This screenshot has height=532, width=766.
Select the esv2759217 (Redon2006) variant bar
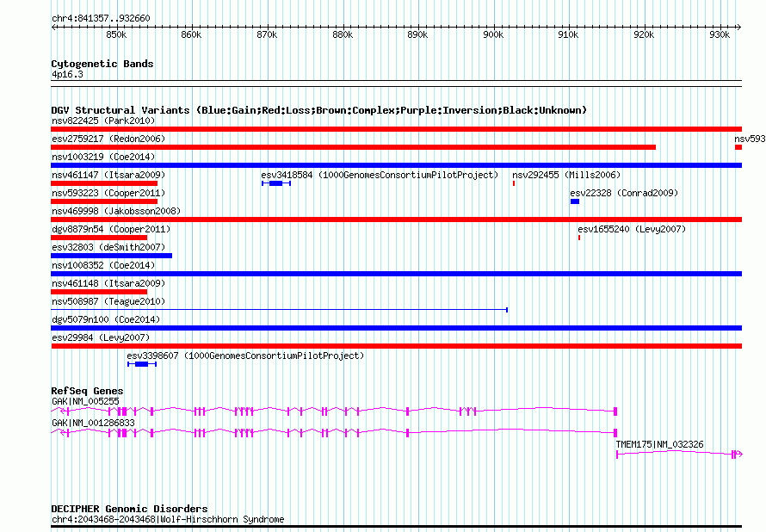353,147
